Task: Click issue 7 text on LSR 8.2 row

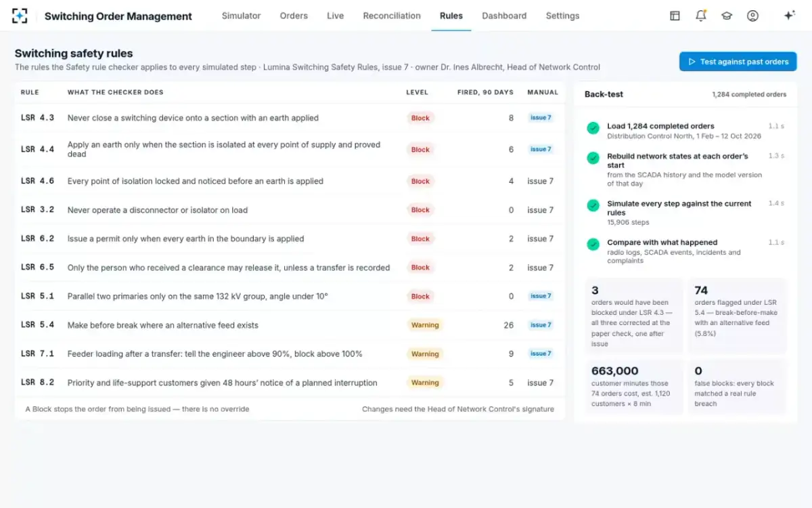Action: point(541,383)
